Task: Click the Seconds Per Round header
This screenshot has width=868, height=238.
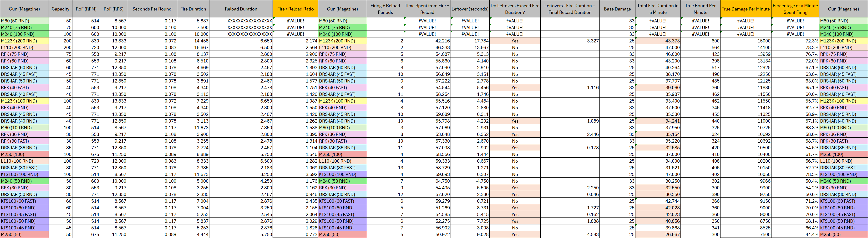Action: click(x=152, y=9)
